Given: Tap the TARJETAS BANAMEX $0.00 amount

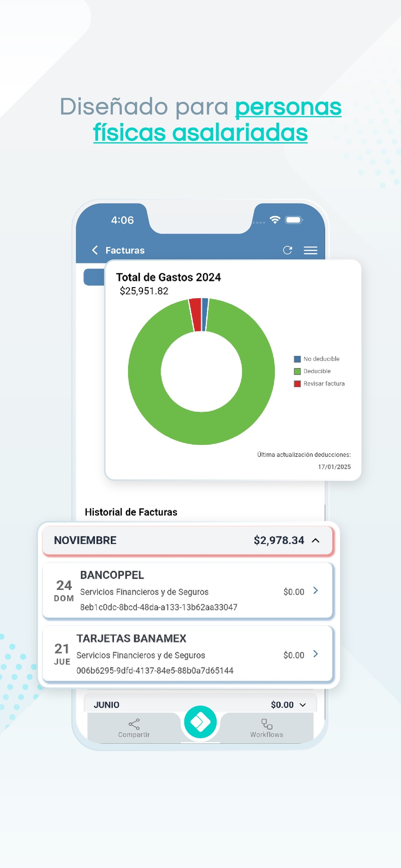Looking at the screenshot, I should (x=294, y=656).
